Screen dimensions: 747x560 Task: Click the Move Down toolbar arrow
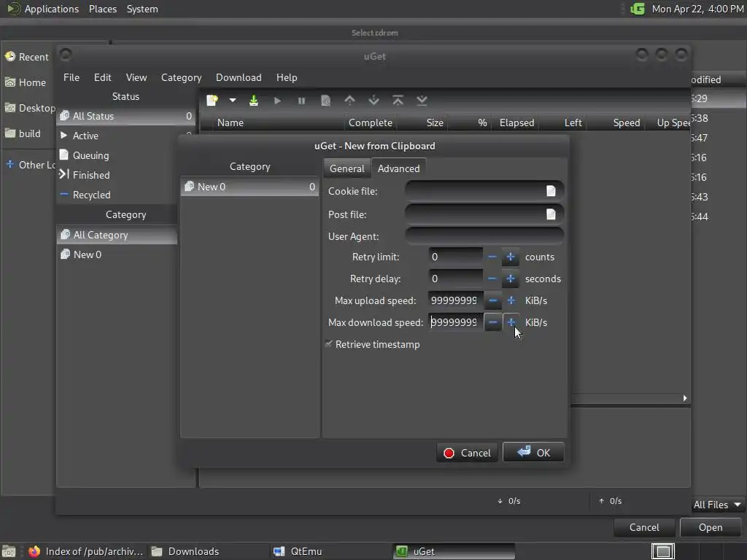point(374,101)
